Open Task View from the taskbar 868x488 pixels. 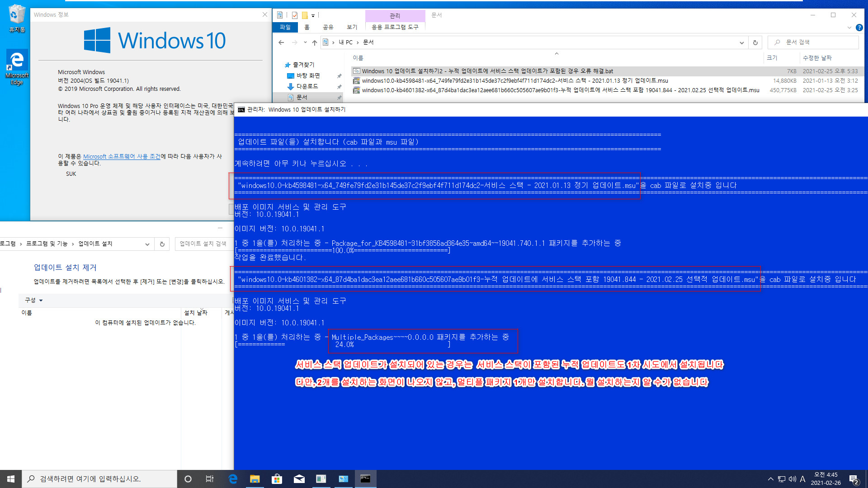tap(210, 479)
